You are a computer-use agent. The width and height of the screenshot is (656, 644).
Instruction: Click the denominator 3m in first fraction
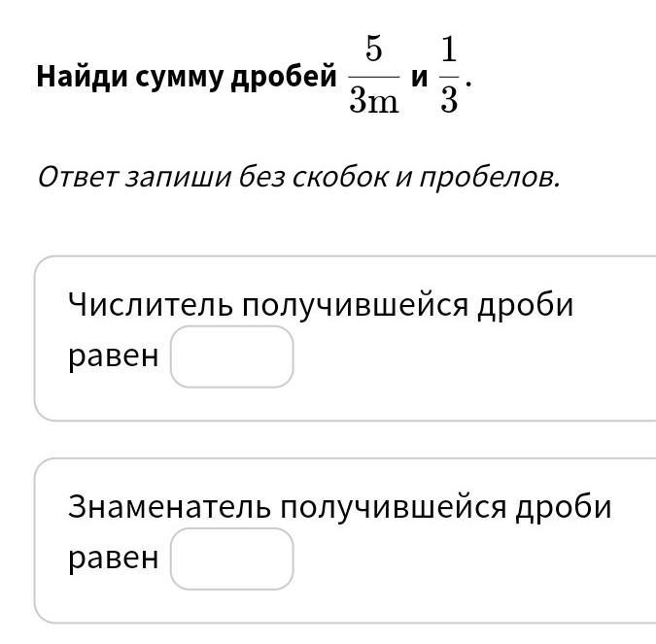tap(374, 101)
